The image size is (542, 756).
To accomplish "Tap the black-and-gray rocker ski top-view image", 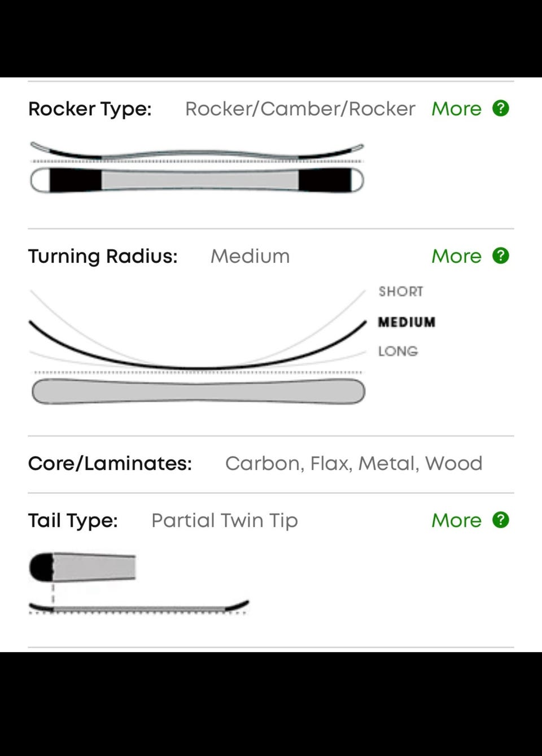I will pyautogui.click(x=196, y=180).
